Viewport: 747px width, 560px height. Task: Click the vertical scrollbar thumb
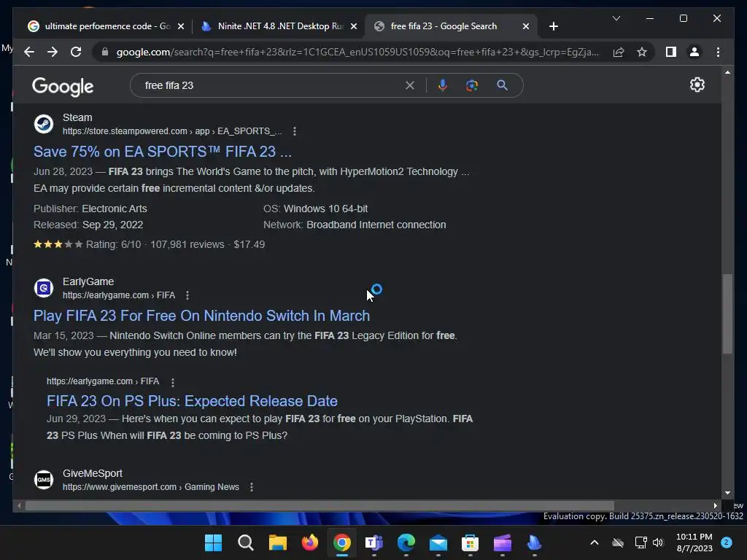tap(727, 314)
